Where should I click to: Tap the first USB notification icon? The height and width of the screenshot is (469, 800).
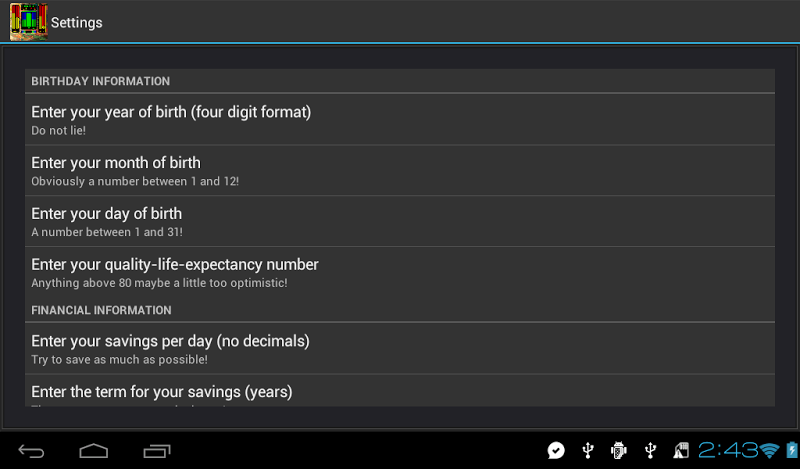588,451
